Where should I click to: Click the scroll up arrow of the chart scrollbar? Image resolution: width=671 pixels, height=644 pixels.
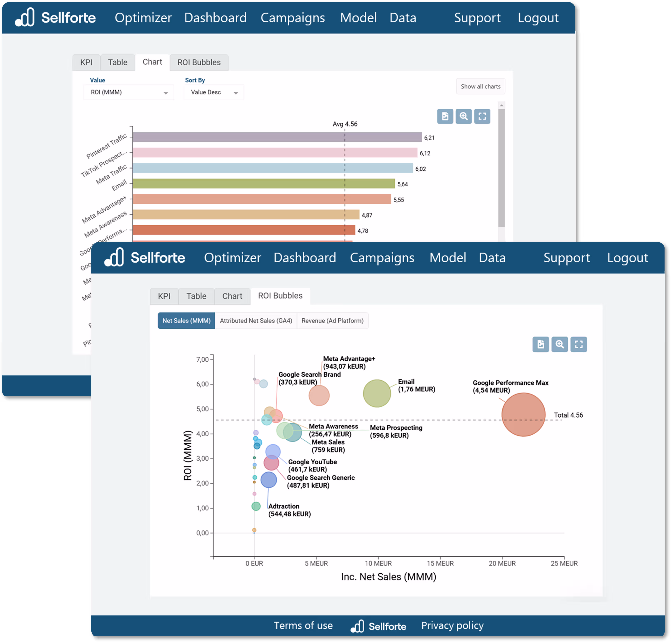(x=501, y=105)
